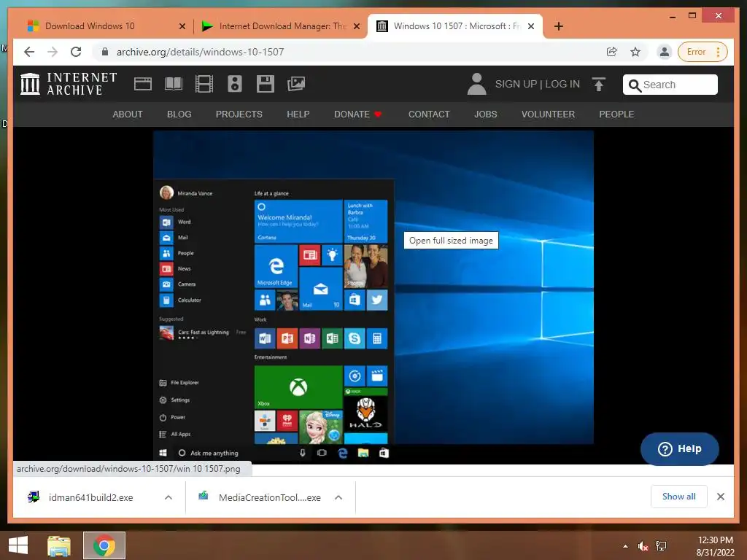Close the Internet Download Manager tab
747x560 pixels.
pos(356,26)
